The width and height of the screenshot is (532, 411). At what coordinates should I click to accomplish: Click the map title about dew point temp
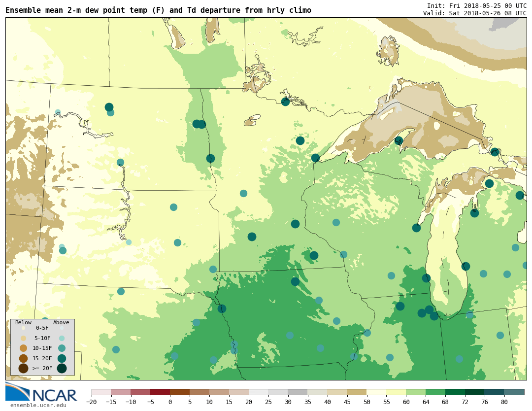pyautogui.click(x=158, y=10)
